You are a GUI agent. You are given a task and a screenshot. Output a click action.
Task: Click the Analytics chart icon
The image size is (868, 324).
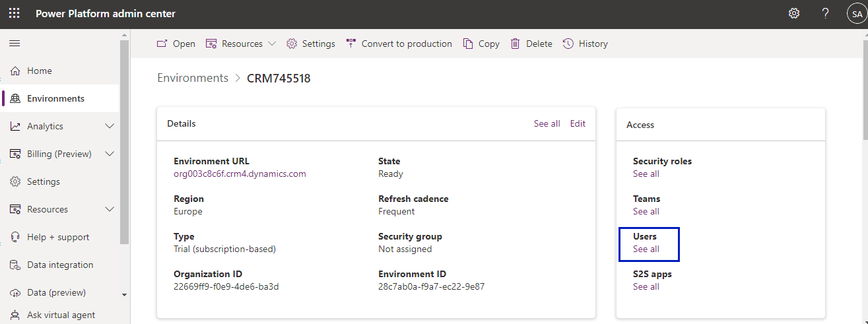coord(15,126)
